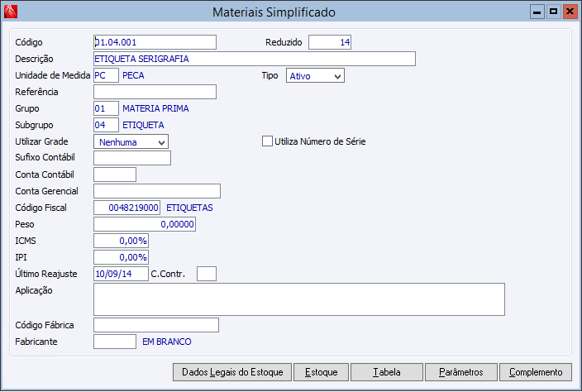The image size is (582, 392).
Task: Click the Materiais Simplificado window title
Action: [x=274, y=12]
